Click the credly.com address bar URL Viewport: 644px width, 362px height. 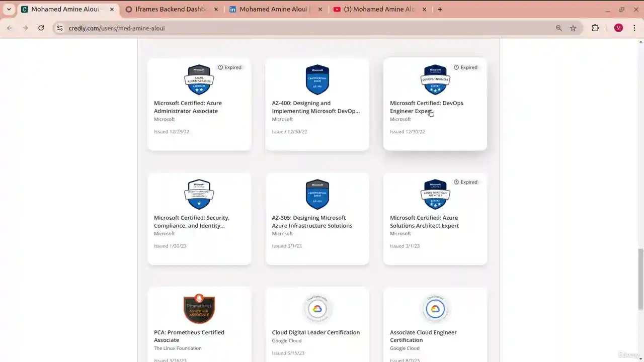pyautogui.click(x=117, y=28)
